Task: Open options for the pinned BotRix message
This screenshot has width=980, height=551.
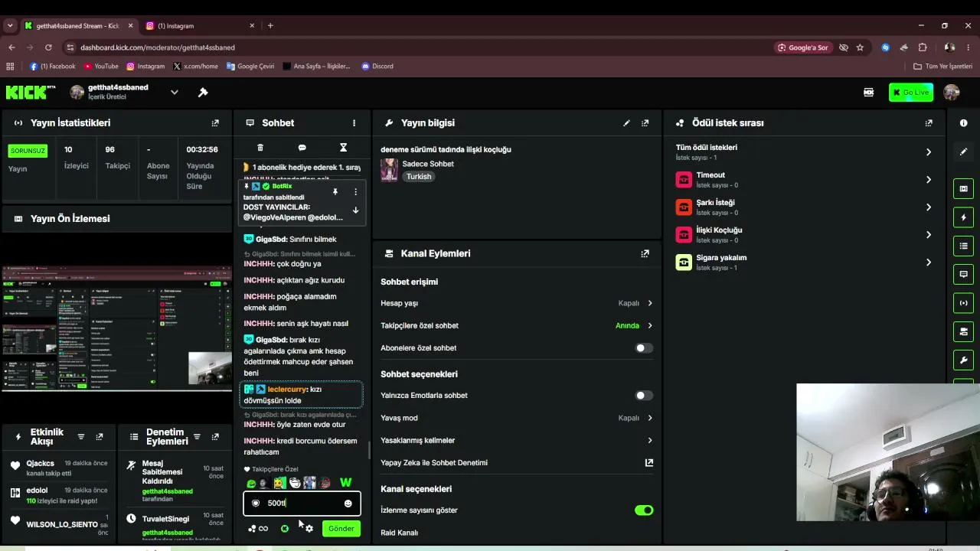Action: click(x=355, y=191)
